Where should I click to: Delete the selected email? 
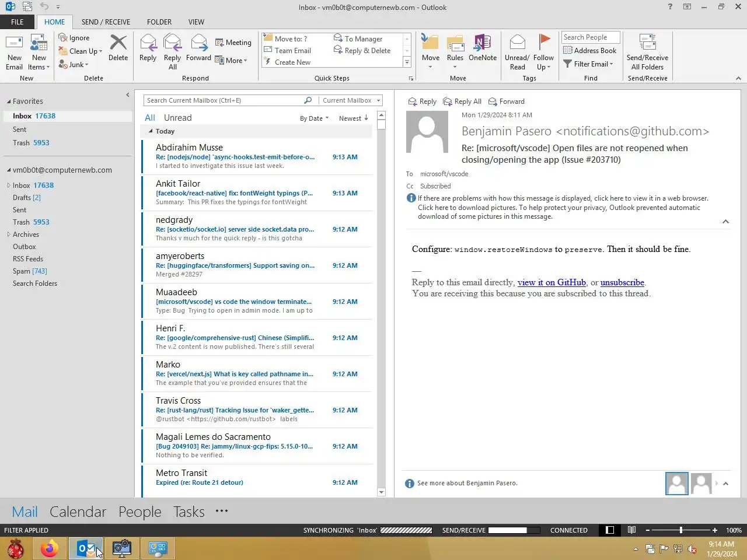118,48
